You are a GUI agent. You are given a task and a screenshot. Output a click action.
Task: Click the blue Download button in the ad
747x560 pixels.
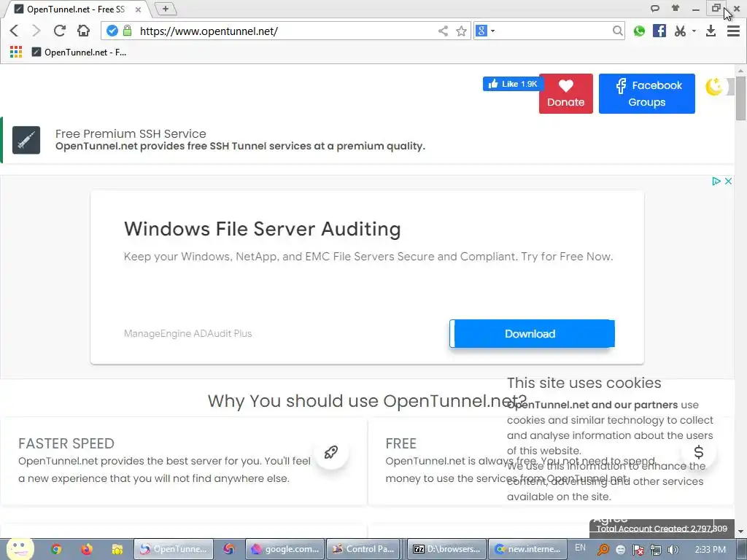tap(532, 333)
